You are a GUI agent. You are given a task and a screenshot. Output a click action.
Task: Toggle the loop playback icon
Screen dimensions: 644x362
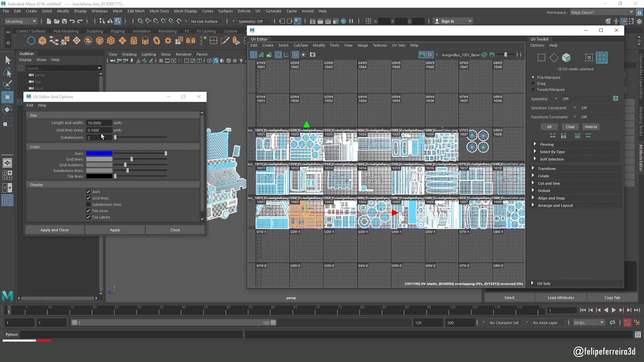pyautogui.click(x=612, y=323)
